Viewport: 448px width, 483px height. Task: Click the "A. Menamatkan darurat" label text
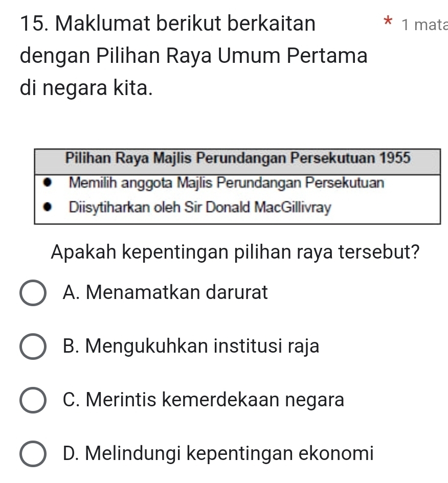pos(165,293)
